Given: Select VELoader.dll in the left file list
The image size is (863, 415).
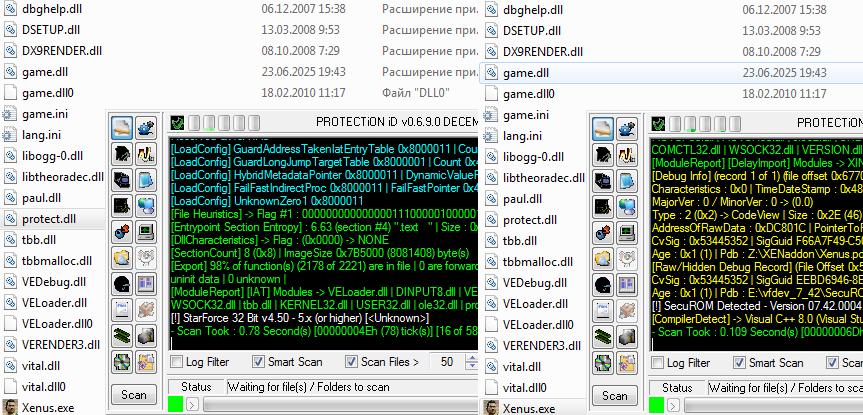Looking at the screenshot, I should click(x=54, y=303).
